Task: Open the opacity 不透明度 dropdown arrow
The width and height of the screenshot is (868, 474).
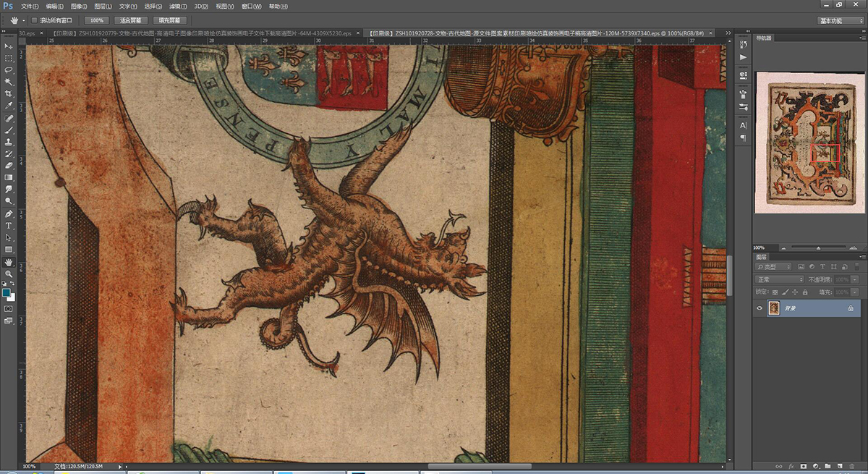Action: 855,280
